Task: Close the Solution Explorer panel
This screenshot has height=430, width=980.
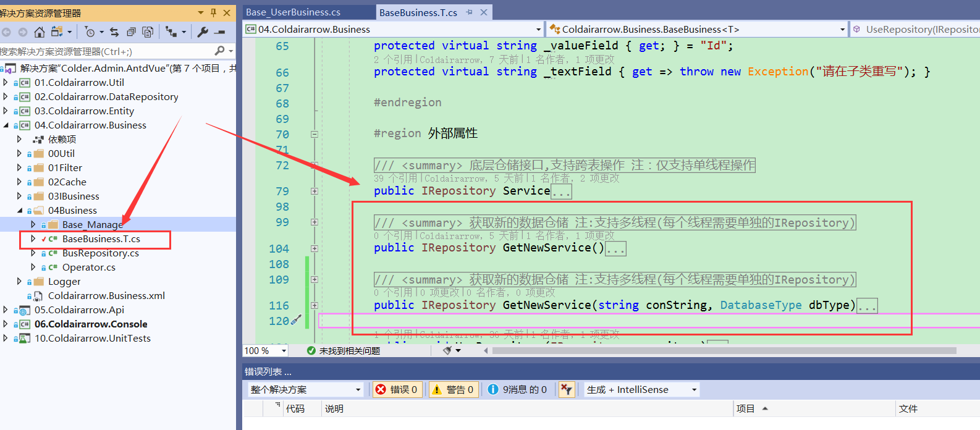Action: coord(227,12)
